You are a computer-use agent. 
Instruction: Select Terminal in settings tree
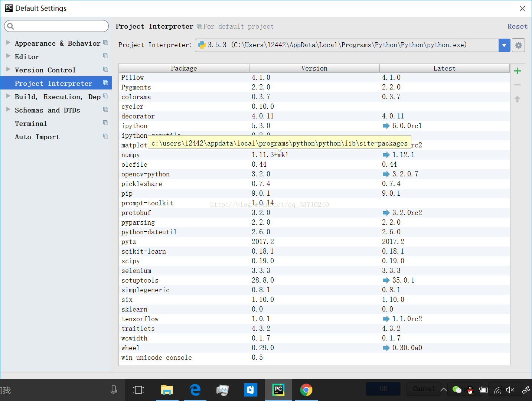pos(56,123)
